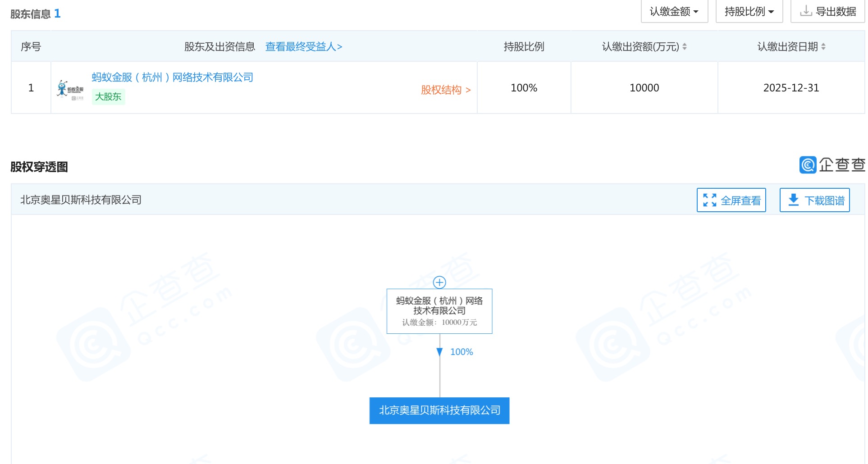Click the download chart button
868x464 pixels.
tap(814, 200)
